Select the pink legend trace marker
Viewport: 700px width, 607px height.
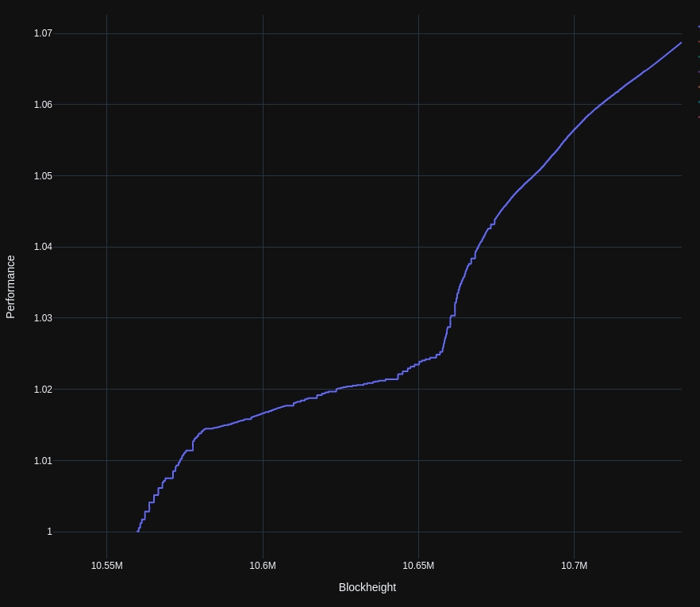coord(698,117)
